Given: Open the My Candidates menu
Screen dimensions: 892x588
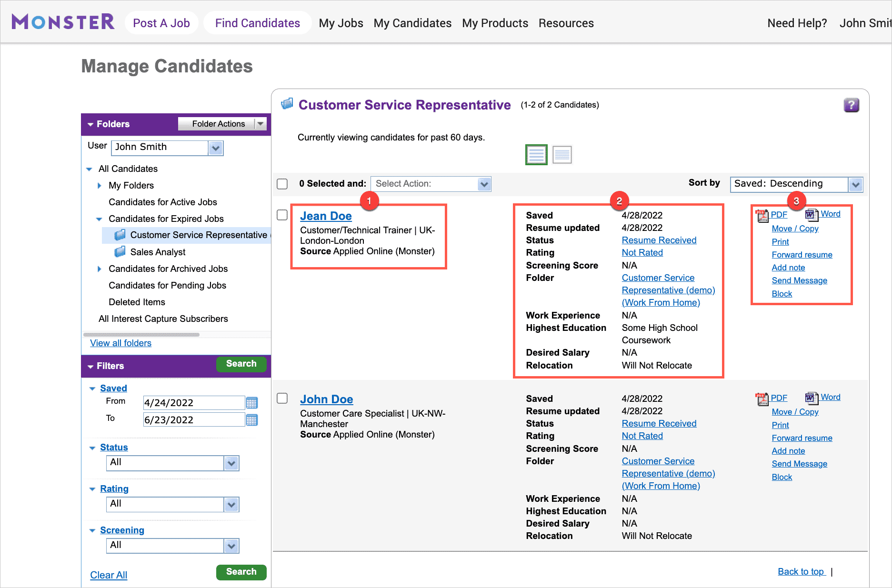Looking at the screenshot, I should (x=412, y=23).
